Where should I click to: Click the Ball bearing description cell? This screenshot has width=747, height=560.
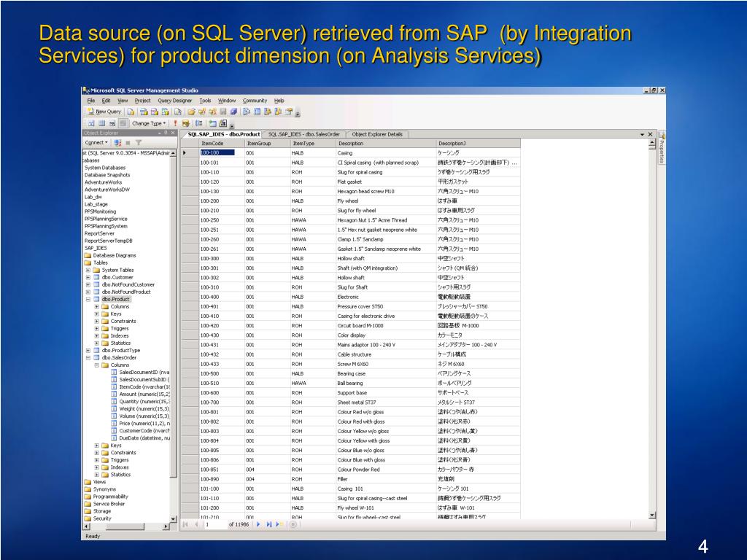[x=386, y=384]
